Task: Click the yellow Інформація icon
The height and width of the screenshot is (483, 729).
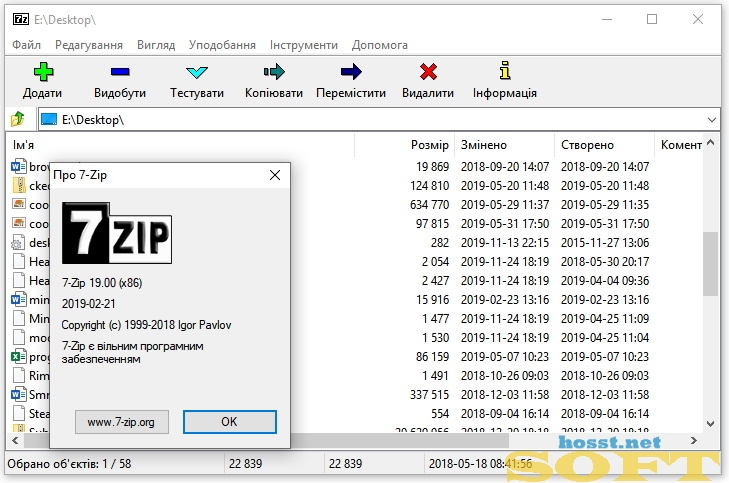Action: point(505,71)
